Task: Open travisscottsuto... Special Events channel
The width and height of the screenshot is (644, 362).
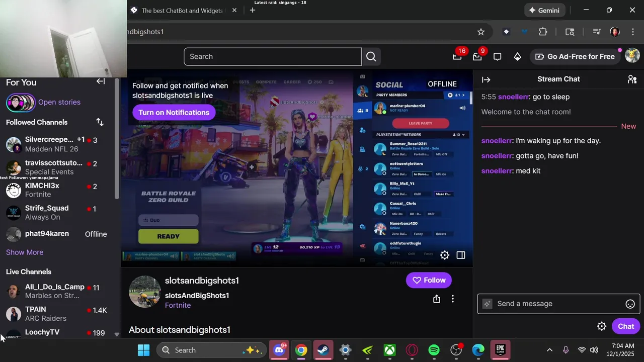Action: coord(59,167)
